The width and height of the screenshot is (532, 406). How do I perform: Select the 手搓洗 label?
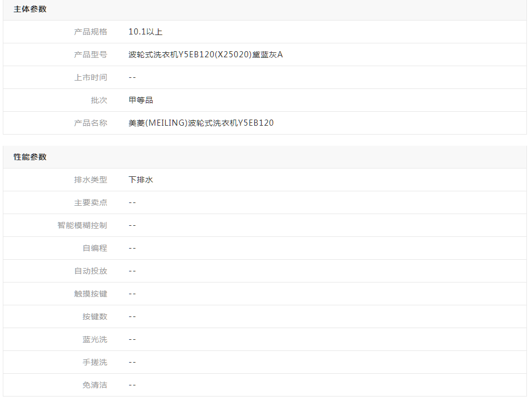(95, 363)
